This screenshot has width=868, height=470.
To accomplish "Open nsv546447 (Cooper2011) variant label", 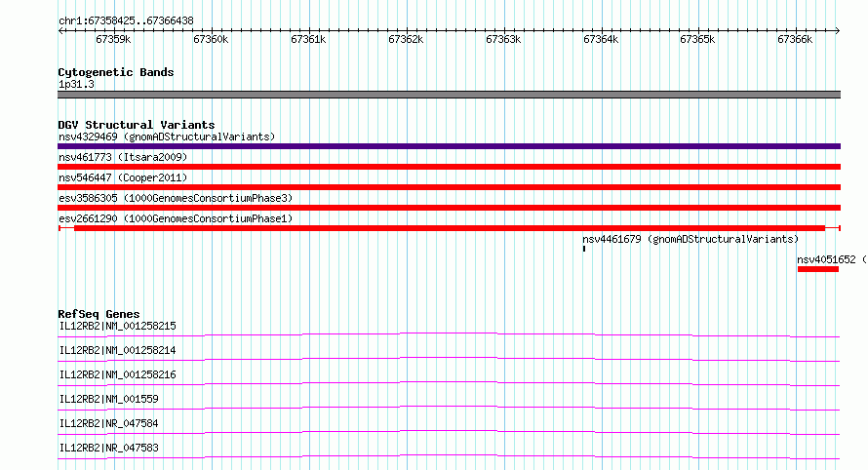I will [123, 177].
